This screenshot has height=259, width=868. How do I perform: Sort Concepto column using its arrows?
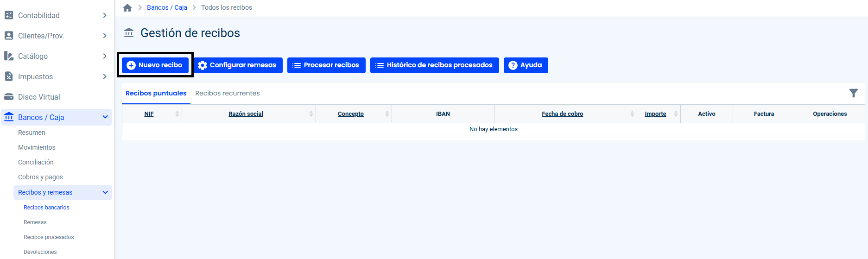[387, 114]
